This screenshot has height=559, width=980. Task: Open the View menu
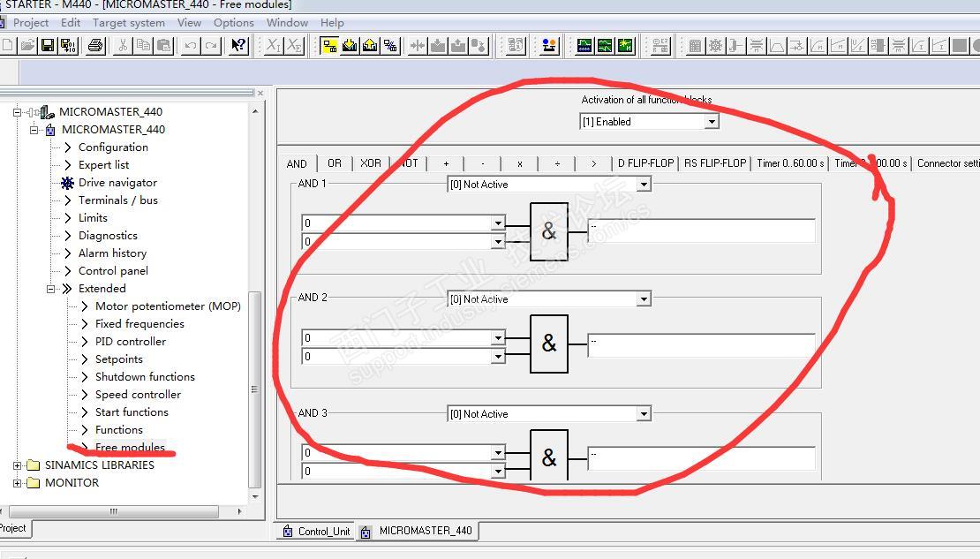click(x=189, y=22)
